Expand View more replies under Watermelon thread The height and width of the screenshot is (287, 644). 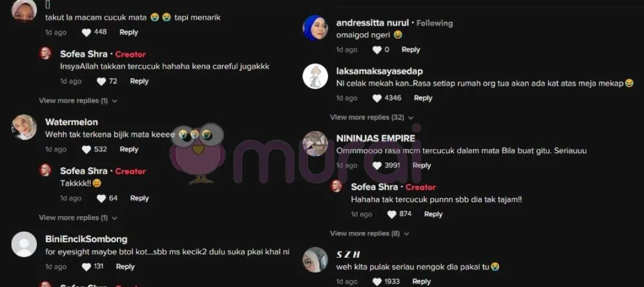(x=78, y=218)
